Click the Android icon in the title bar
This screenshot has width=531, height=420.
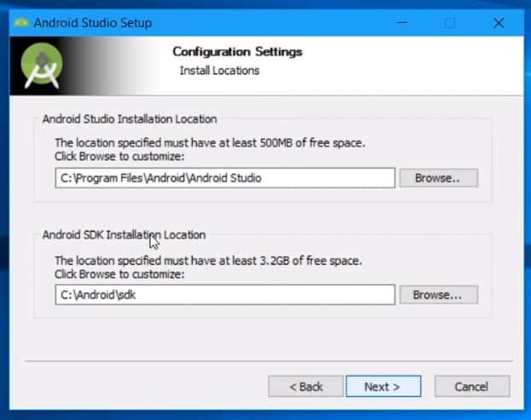pos(20,23)
